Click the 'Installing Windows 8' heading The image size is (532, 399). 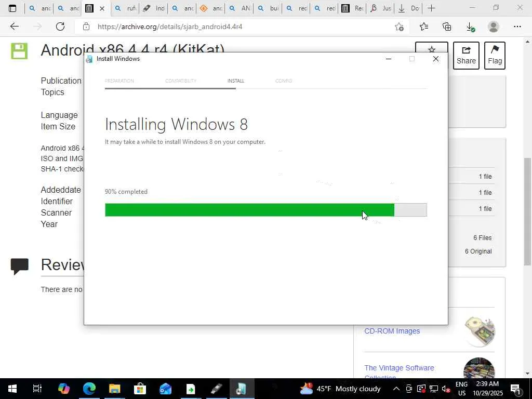pyautogui.click(x=176, y=124)
